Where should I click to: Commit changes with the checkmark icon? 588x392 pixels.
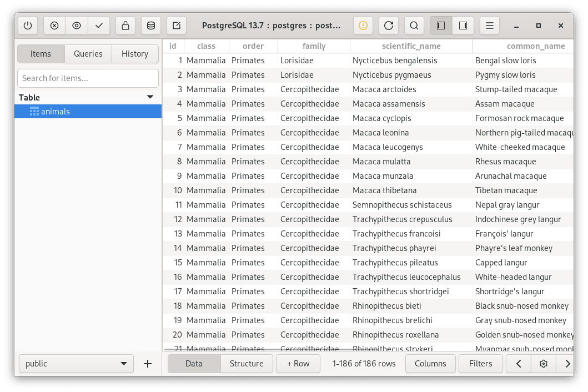click(99, 26)
